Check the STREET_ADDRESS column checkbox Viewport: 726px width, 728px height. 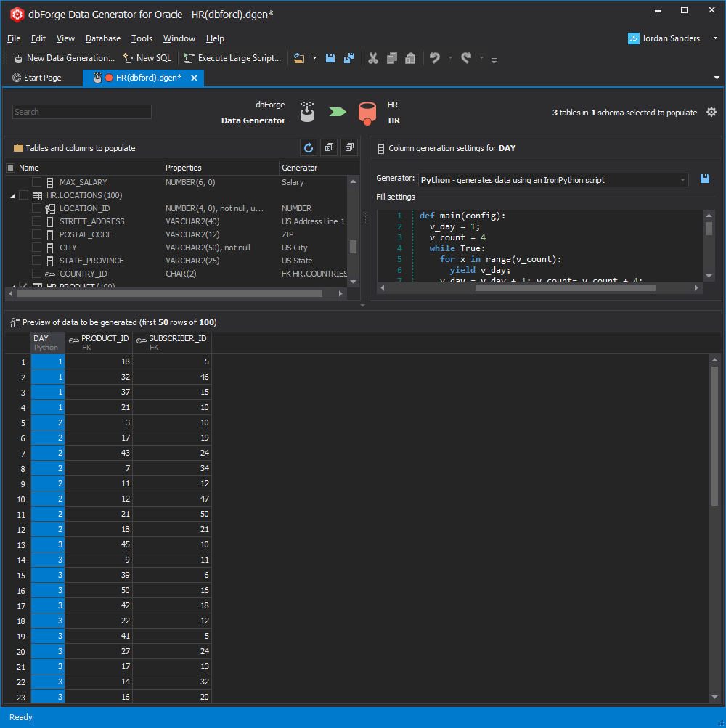[x=37, y=221]
